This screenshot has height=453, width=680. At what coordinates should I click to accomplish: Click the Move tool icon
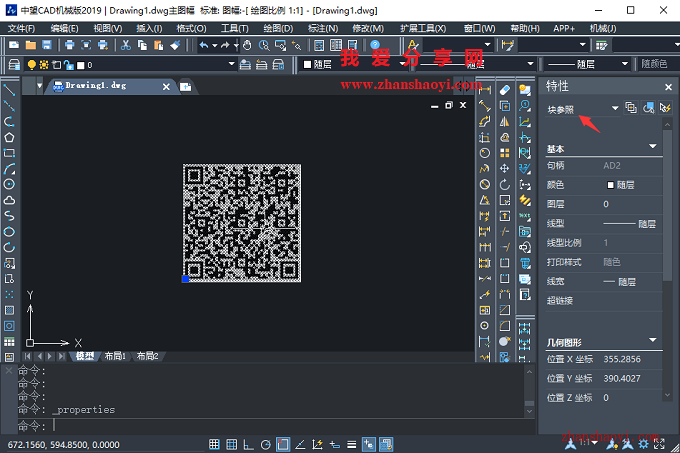tap(504, 169)
